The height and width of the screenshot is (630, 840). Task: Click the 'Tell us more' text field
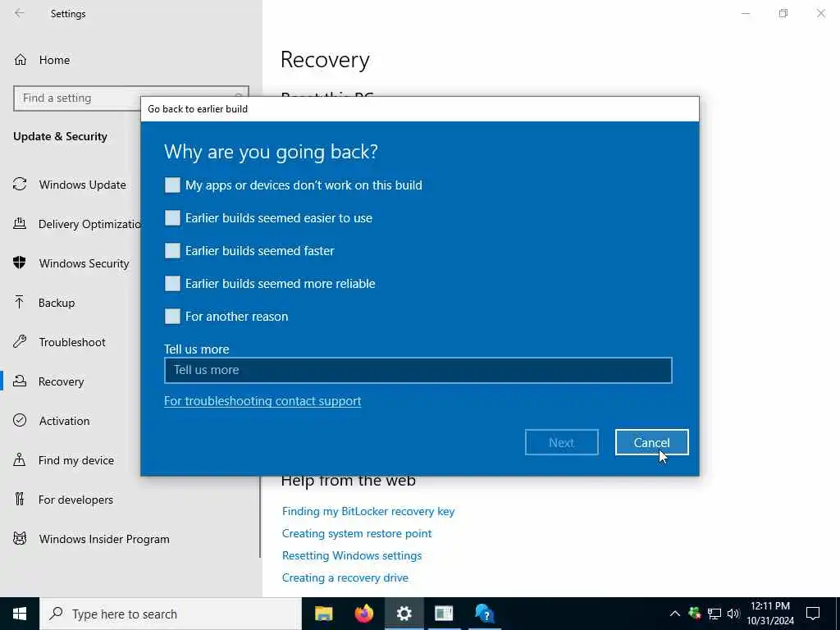click(x=418, y=370)
